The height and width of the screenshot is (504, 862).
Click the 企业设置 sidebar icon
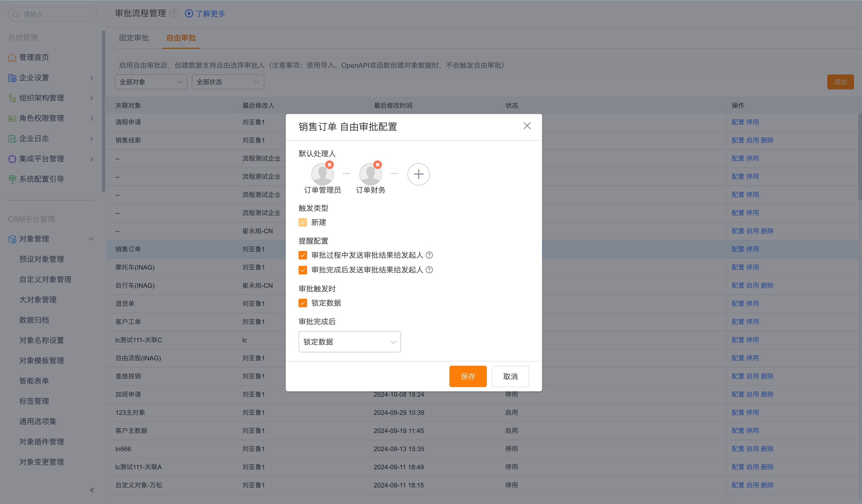coord(12,78)
